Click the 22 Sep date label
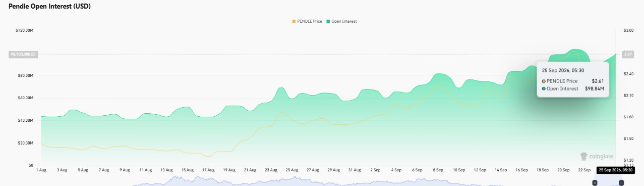Screen dimensions: 644x186 click(584, 170)
